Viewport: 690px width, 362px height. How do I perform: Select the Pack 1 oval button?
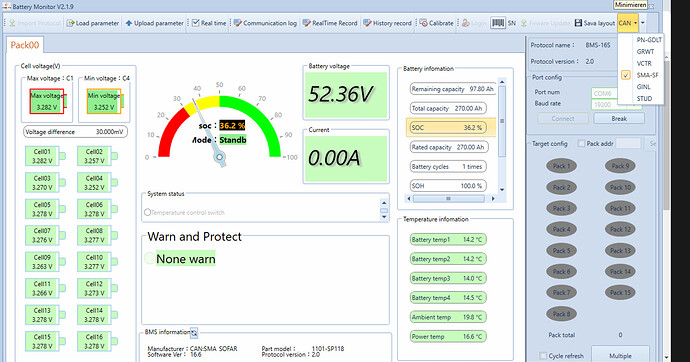[x=561, y=166]
